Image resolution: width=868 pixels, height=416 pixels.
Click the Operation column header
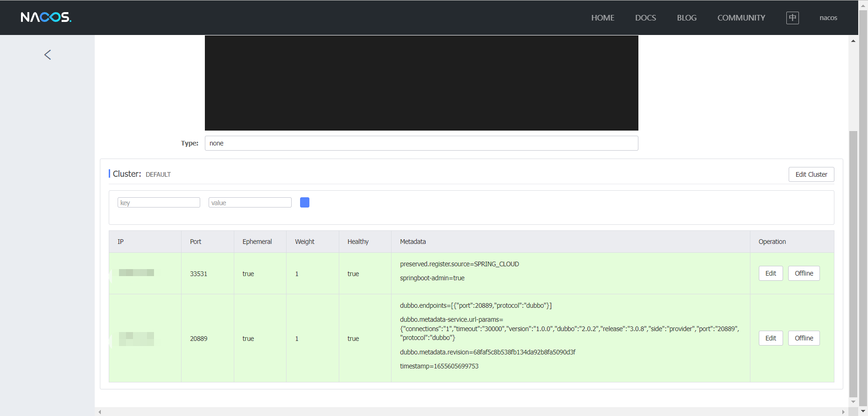point(792,242)
